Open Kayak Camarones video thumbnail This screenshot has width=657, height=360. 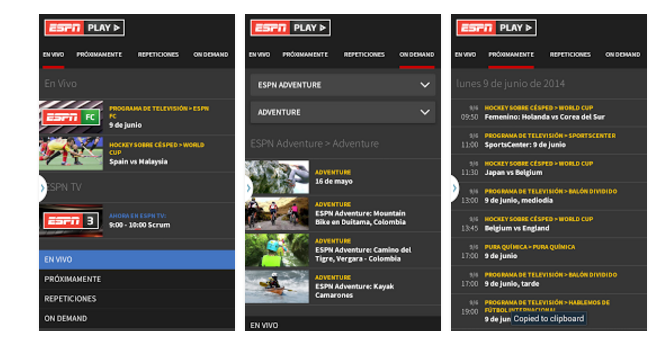click(277, 287)
